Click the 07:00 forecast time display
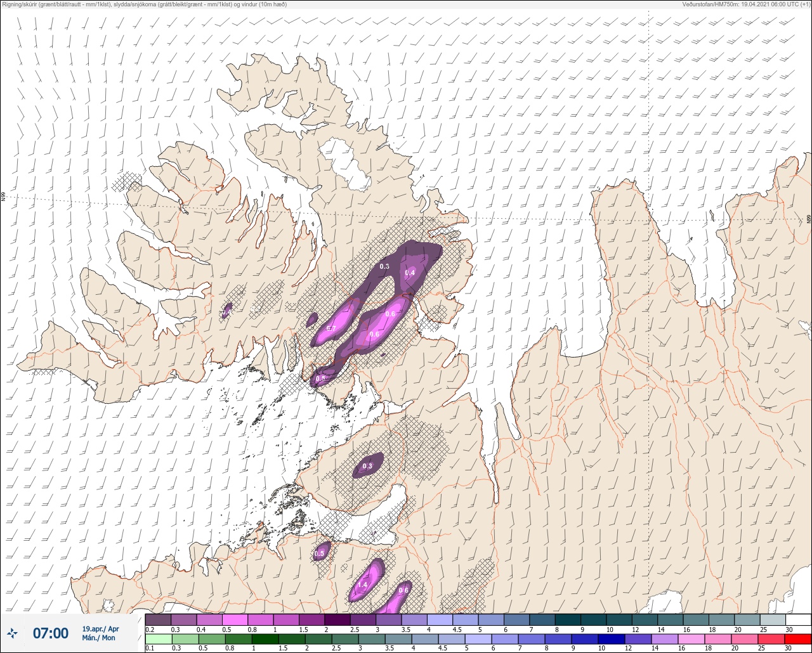The height and width of the screenshot is (653, 812). tap(50, 633)
